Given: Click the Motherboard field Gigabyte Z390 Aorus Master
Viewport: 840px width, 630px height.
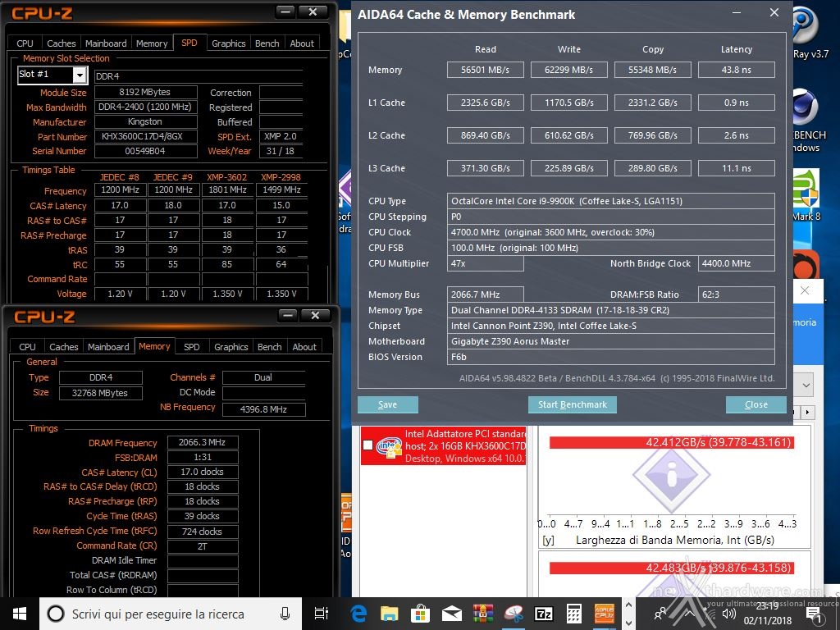Looking at the screenshot, I should coord(610,341).
